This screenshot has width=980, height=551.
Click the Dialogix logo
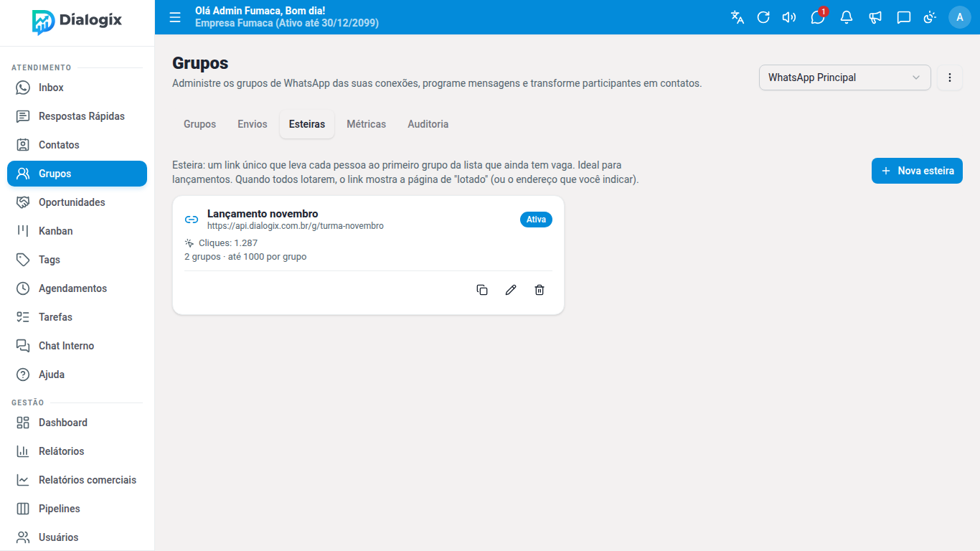[x=77, y=22]
